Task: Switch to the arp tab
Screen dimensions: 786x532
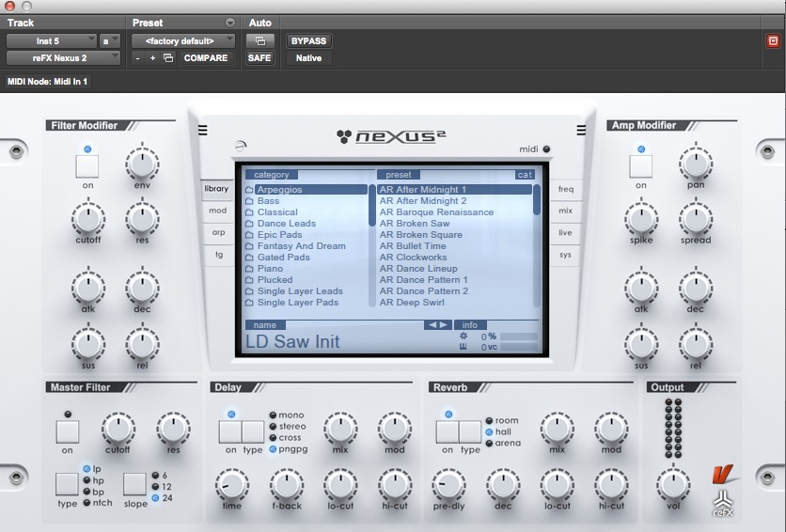Action: click(x=218, y=232)
